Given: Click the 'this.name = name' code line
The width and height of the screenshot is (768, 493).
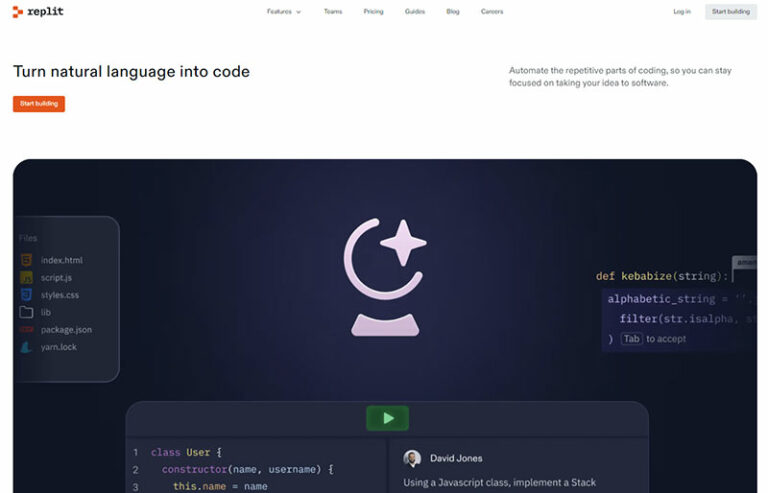Looking at the screenshot, I should click(220, 486).
